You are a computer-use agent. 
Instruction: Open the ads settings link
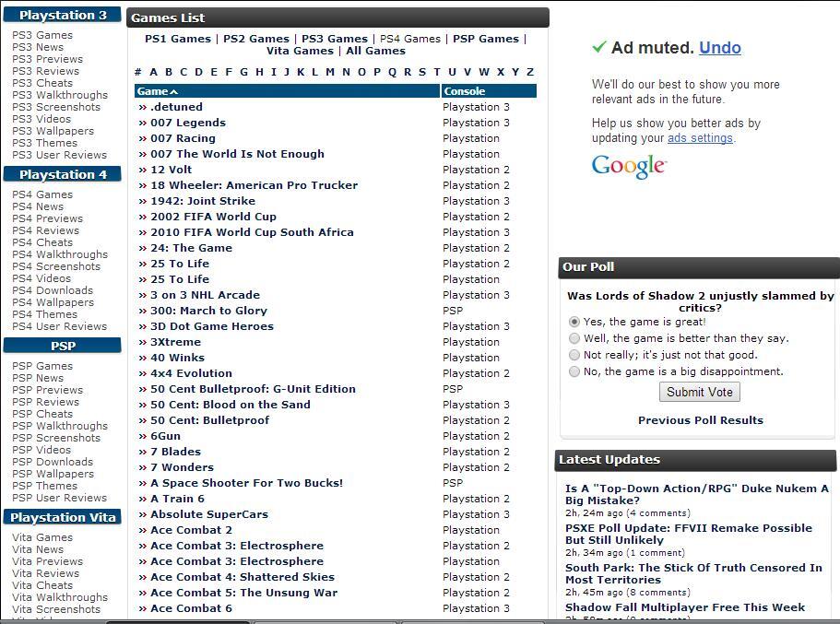[x=700, y=137]
